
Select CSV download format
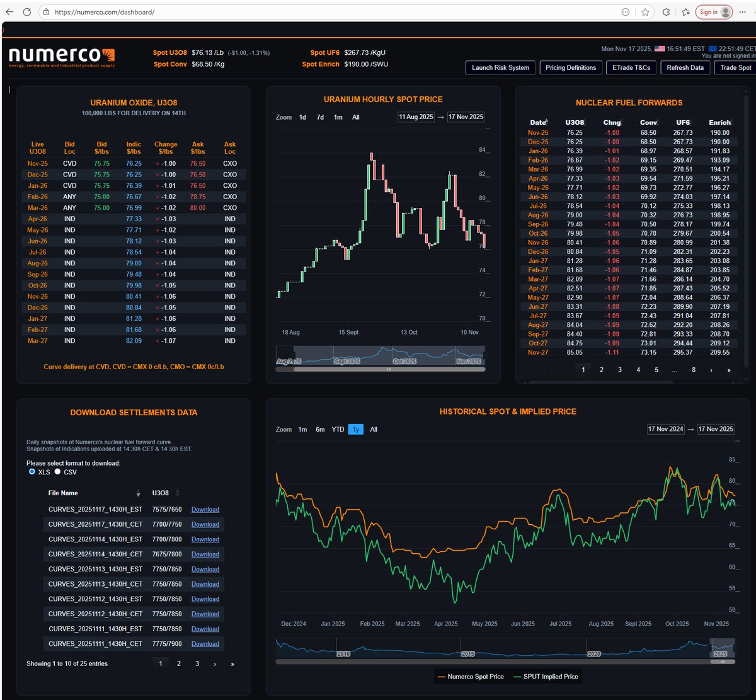click(57, 472)
